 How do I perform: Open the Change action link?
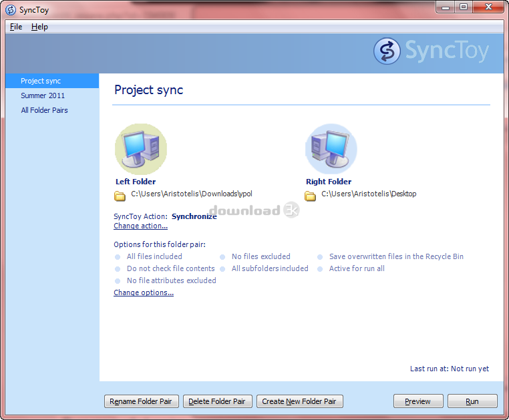(x=140, y=226)
